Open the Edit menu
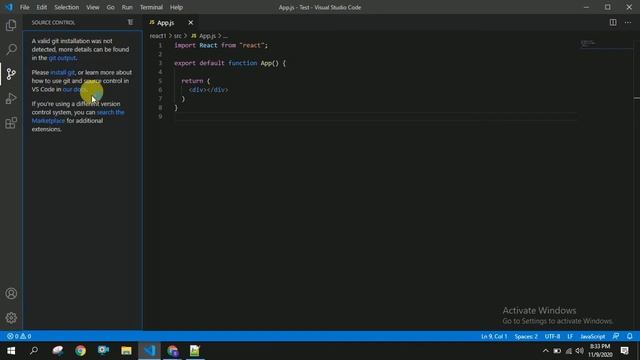The width and height of the screenshot is (640, 360). click(x=42, y=7)
